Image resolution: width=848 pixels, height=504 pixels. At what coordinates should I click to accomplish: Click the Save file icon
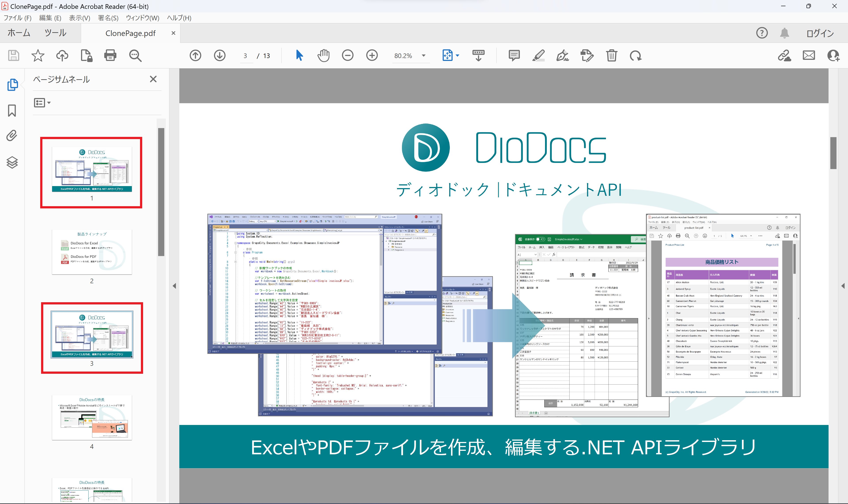coord(14,55)
